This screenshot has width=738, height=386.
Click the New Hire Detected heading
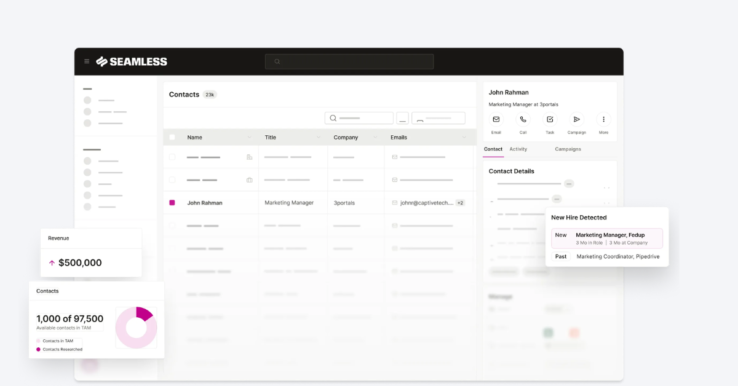(579, 217)
